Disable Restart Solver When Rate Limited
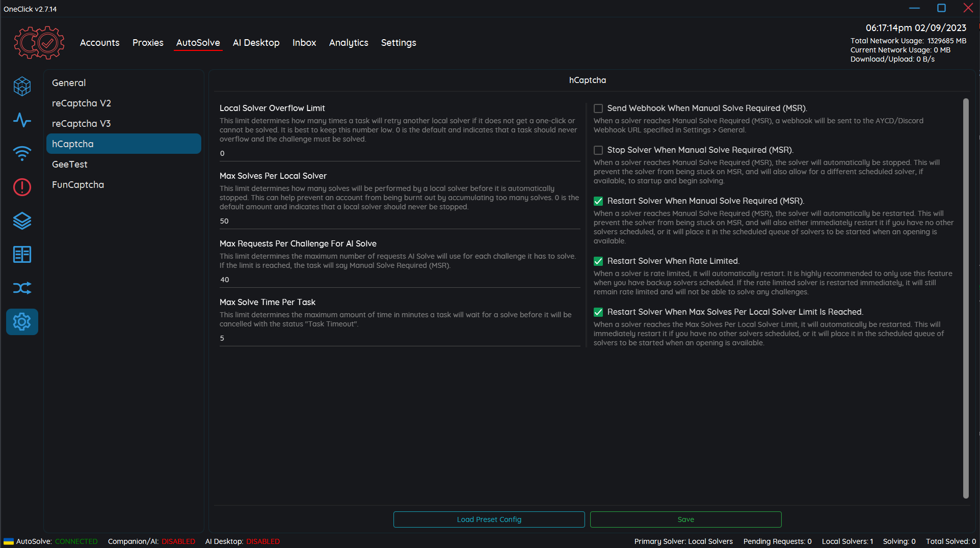980x548 pixels. 598,261
